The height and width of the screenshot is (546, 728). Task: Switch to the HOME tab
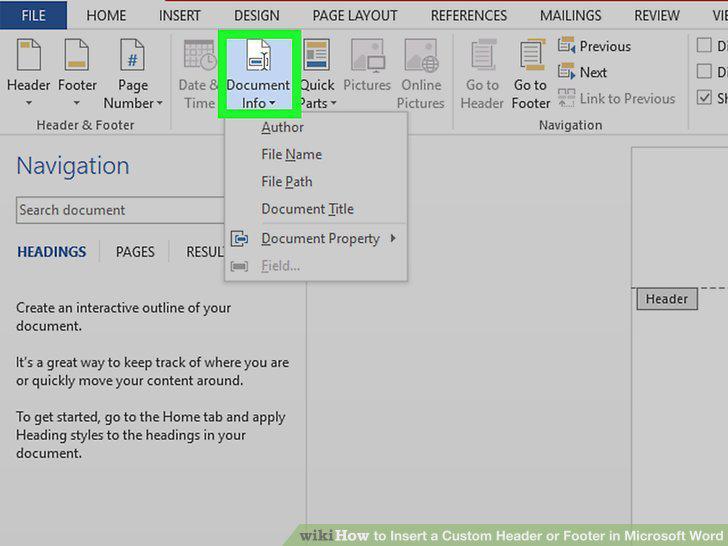click(106, 15)
